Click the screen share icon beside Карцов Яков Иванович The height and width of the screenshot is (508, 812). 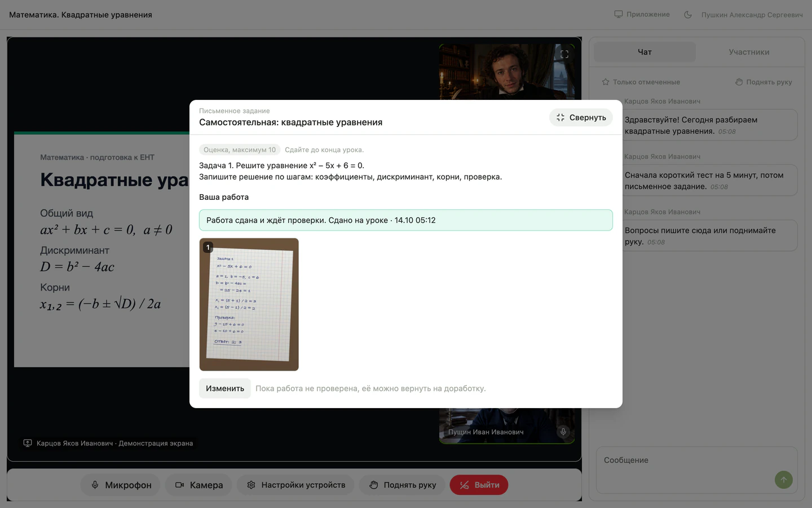click(28, 443)
